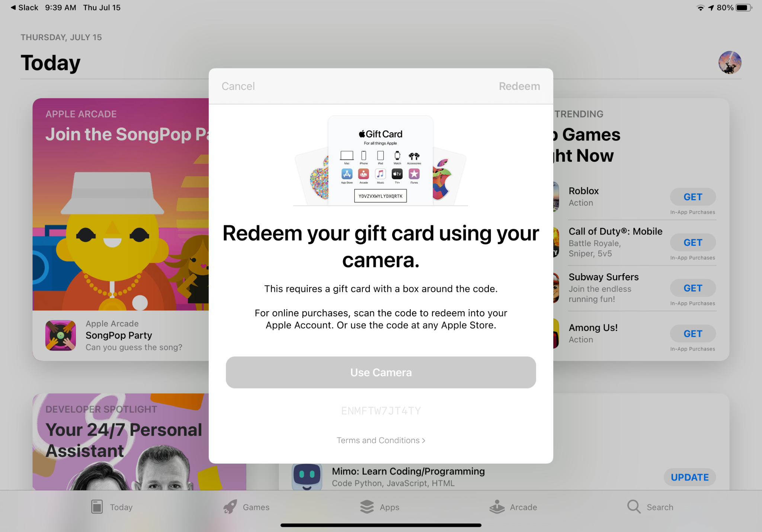Cancel the redeem dialog
Image resolution: width=762 pixels, height=532 pixels.
[238, 86]
